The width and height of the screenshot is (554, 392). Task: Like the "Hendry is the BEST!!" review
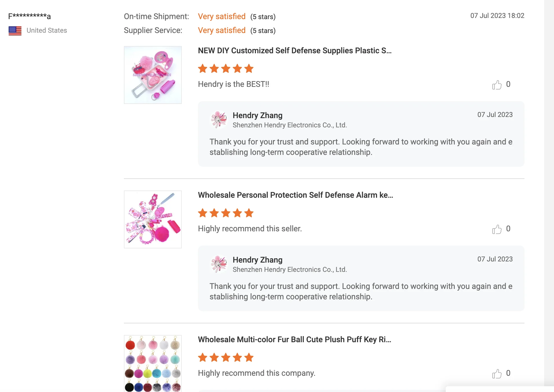point(497,85)
